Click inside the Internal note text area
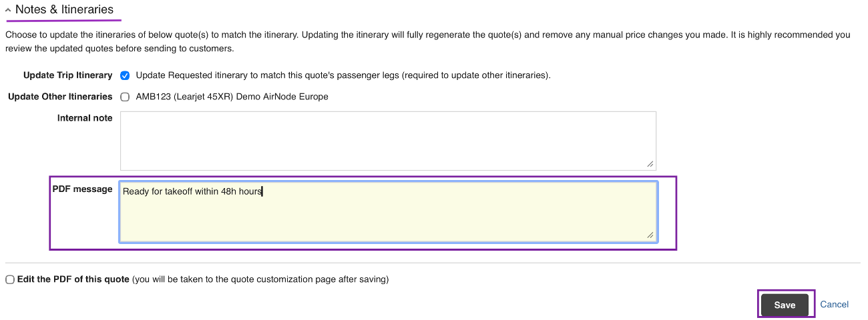 click(x=387, y=140)
